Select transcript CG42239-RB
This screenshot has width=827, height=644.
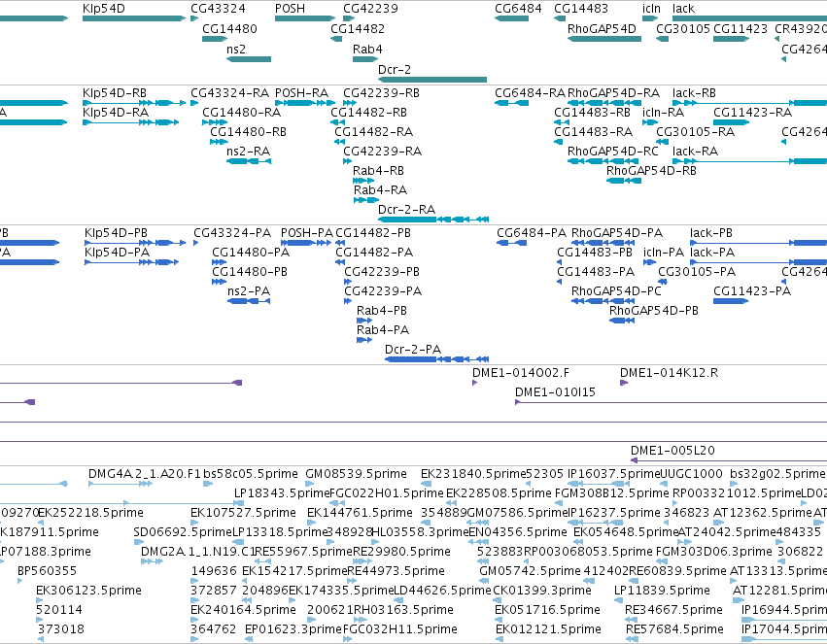click(x=381, y=93)
